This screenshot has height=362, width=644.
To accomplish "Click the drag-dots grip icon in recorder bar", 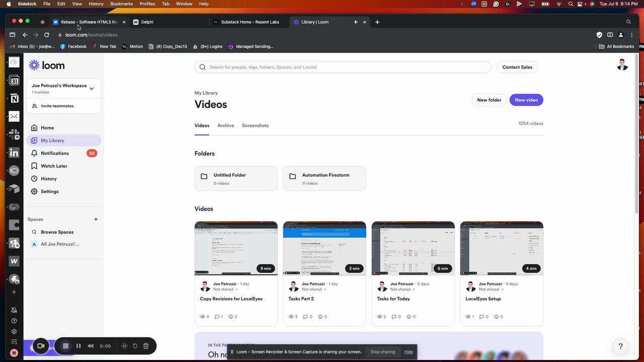I will click(x=124, y=346).
